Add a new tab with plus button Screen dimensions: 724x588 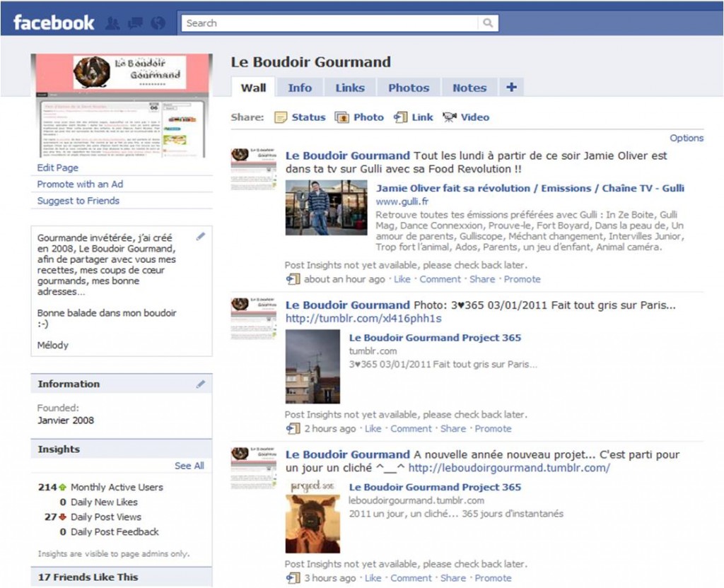click(511, 87)
